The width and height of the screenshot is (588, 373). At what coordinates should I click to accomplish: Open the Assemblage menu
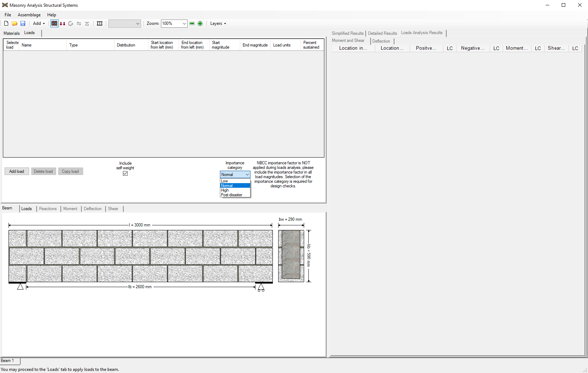click(29, 15)
